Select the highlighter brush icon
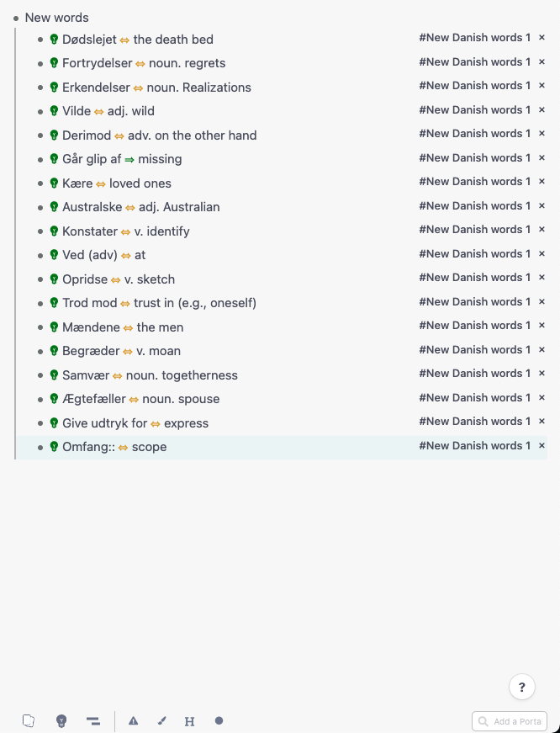This screenshot has width=560, height=733. click(161, 721)
